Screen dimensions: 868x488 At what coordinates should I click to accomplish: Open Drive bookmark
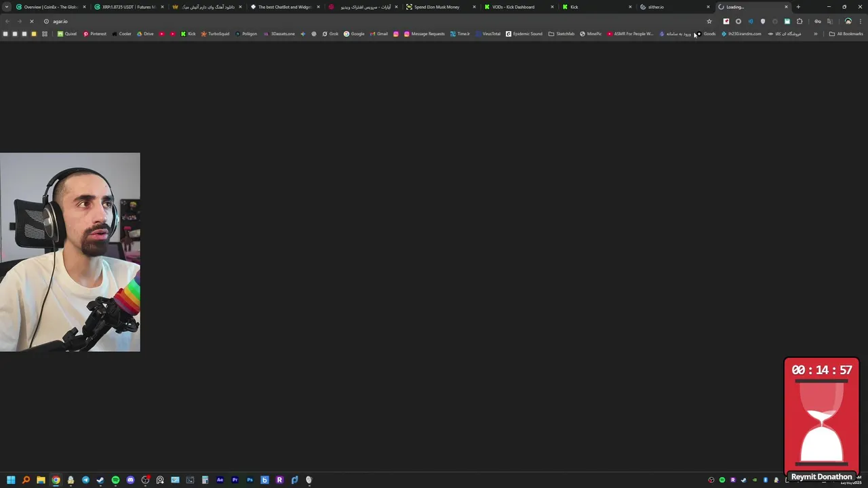[x=145, y=34]
